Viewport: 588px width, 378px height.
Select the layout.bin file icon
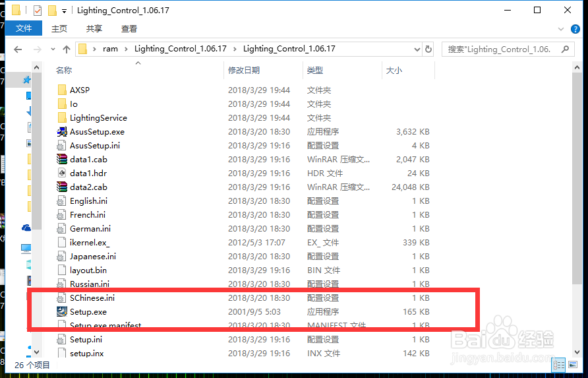62,270
